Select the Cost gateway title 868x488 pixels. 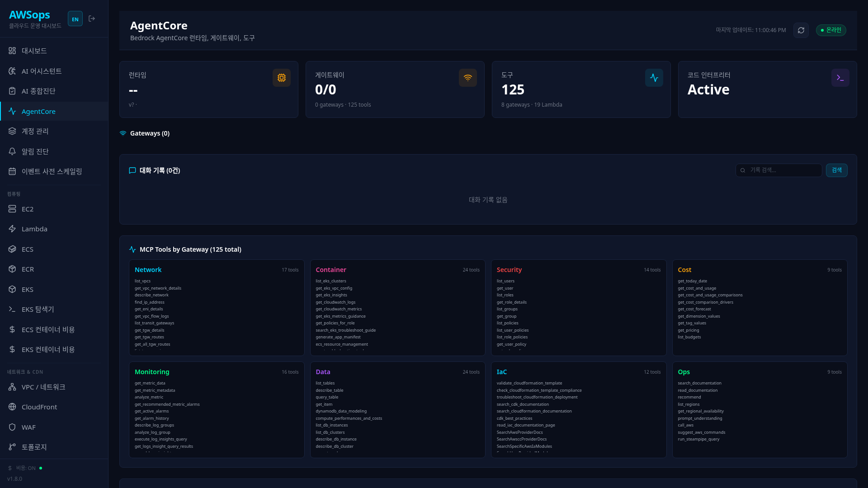684,270
